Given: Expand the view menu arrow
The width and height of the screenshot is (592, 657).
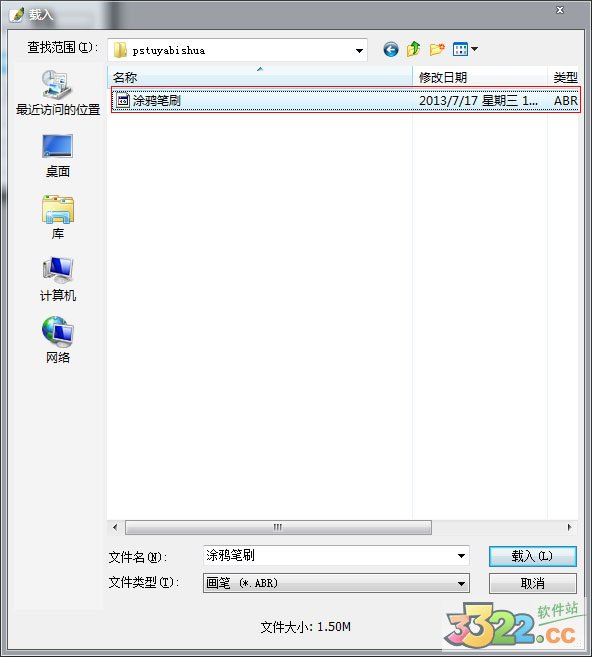Looking at the screenshot, I should (474, 49).
